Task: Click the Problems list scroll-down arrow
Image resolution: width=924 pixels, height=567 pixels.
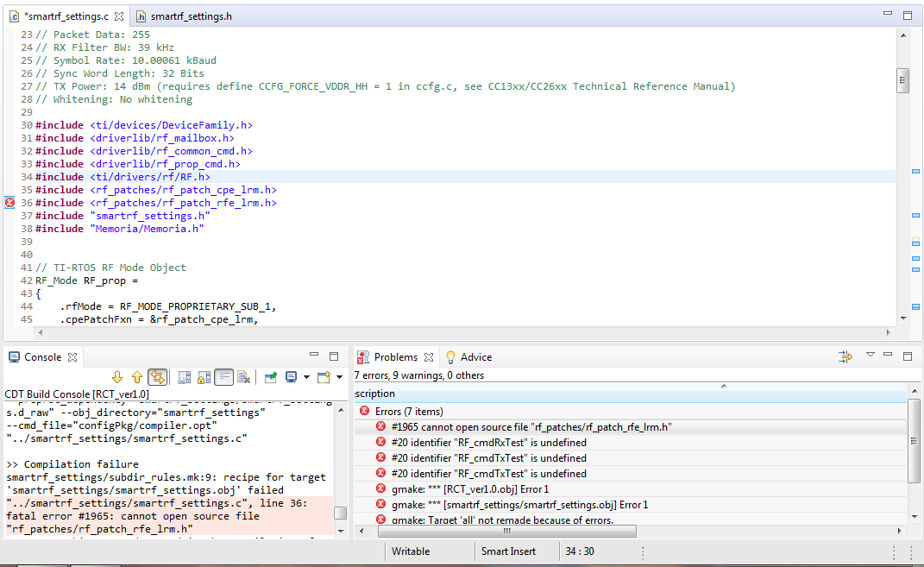Action: pos(915,517)
